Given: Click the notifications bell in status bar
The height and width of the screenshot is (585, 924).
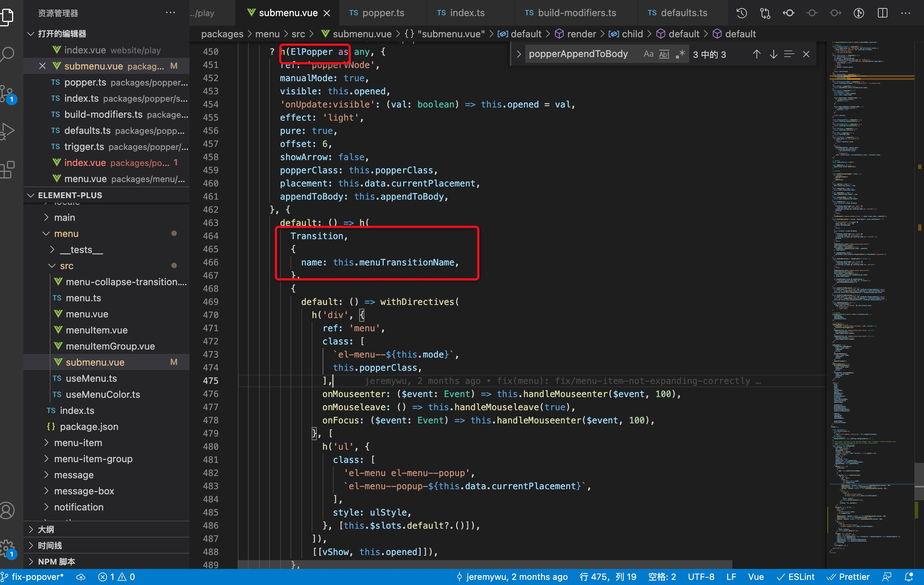Looking at the screenshot, I should pyautogui.click(x=909, y=577).
